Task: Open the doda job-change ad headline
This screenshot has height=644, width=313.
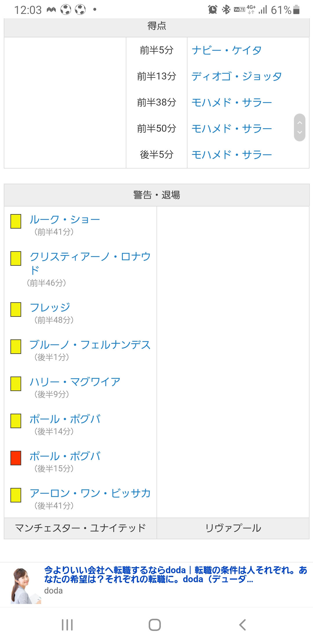Action: [175, 574]
